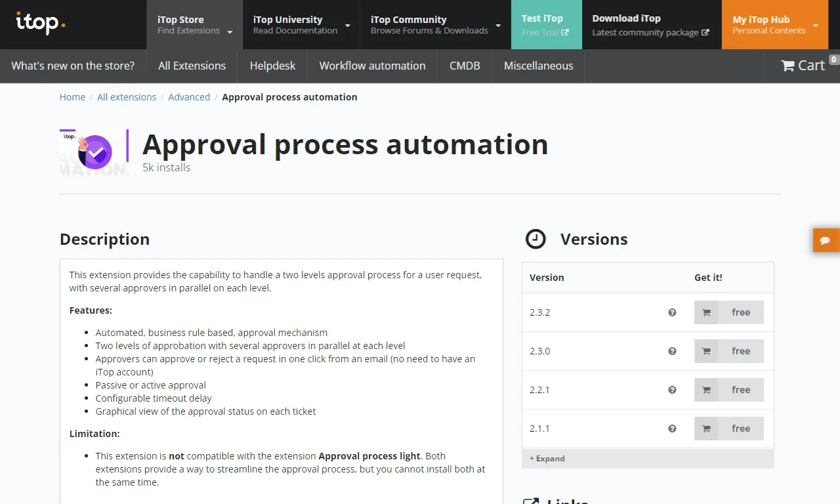This screenshot has height=504, width=840.
Task: Click the Description heading
Action: pyautogui.click(x=104, y=239)
